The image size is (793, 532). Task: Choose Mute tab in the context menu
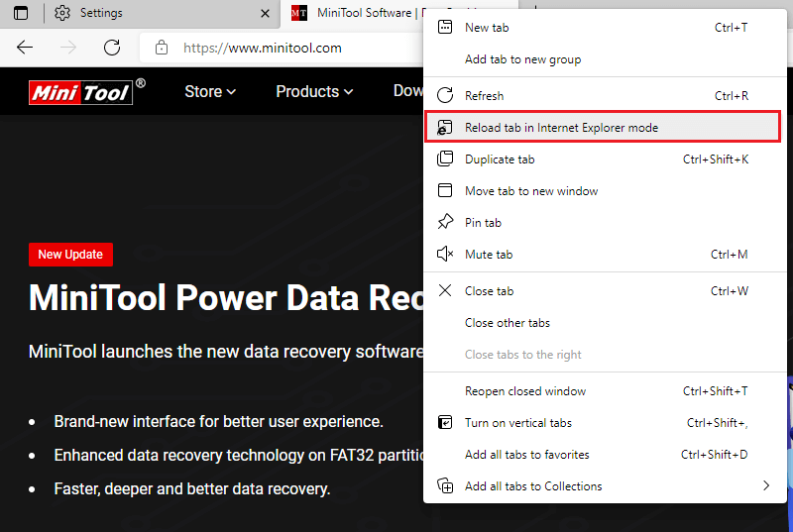coord(488,255)
